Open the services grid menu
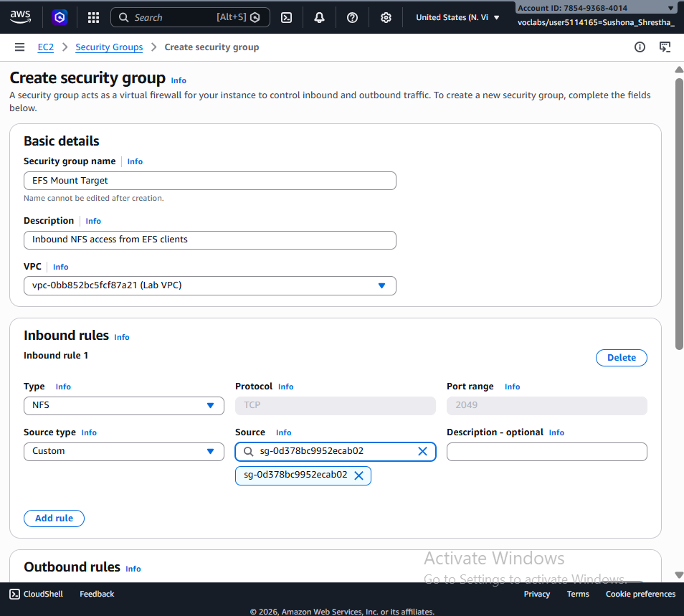This screenshot has height=616, width=684. 93,17
